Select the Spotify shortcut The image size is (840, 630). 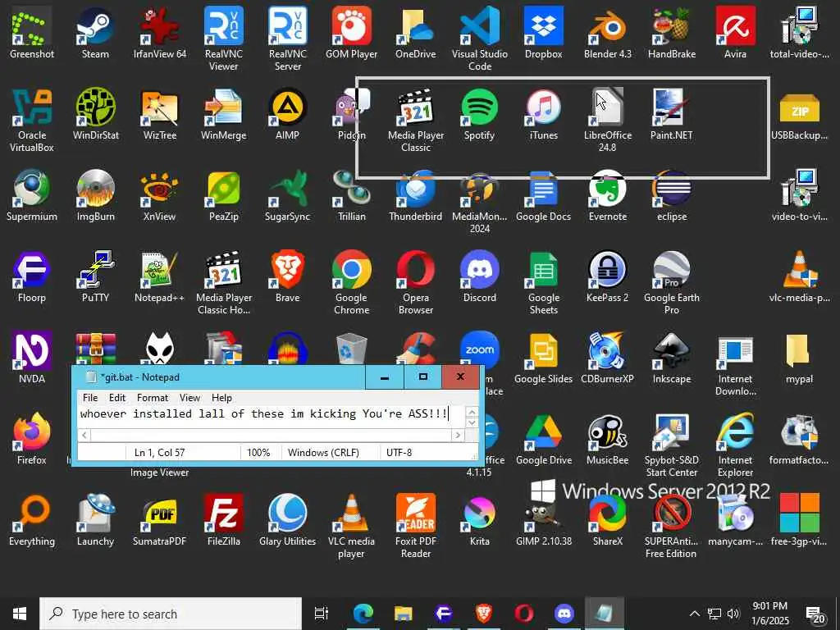pos(479,115)
